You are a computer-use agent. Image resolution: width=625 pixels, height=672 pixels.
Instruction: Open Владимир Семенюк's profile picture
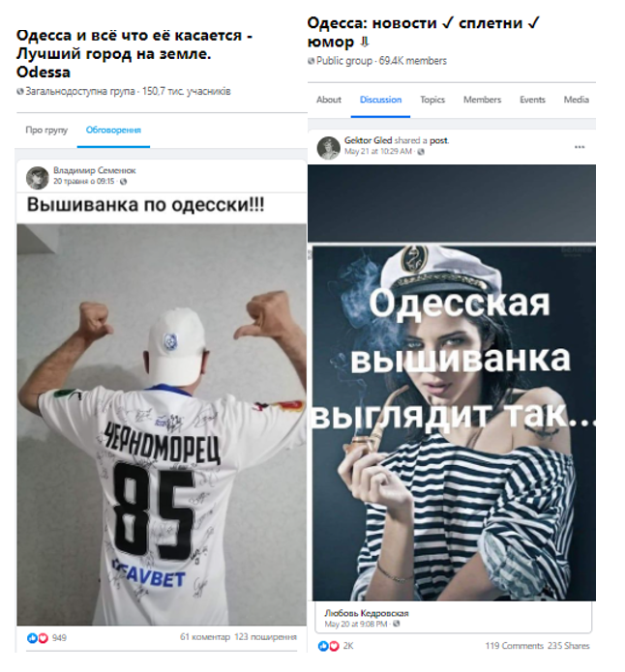(38, 178)
